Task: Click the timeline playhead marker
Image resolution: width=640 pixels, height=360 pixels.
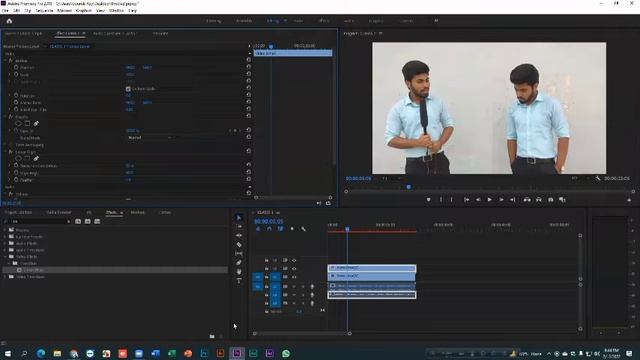Action: pos(347,229)
